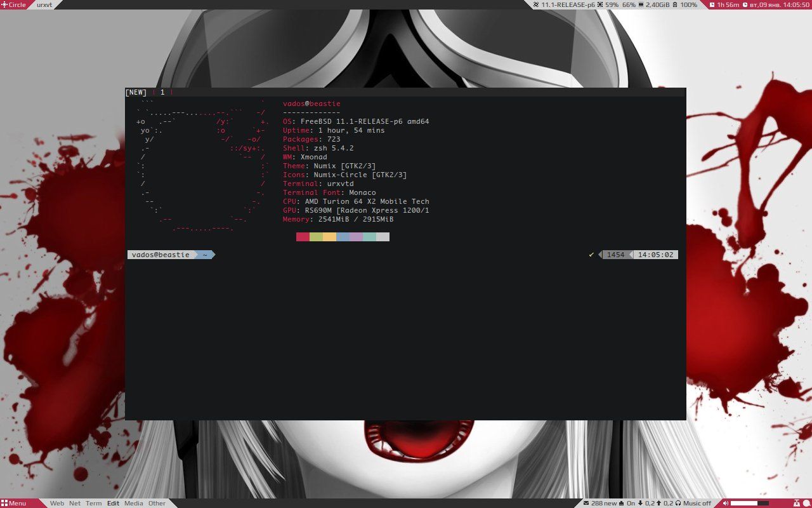Click the round tray icon at far right
812x508 pixels.
coord(806,503)
